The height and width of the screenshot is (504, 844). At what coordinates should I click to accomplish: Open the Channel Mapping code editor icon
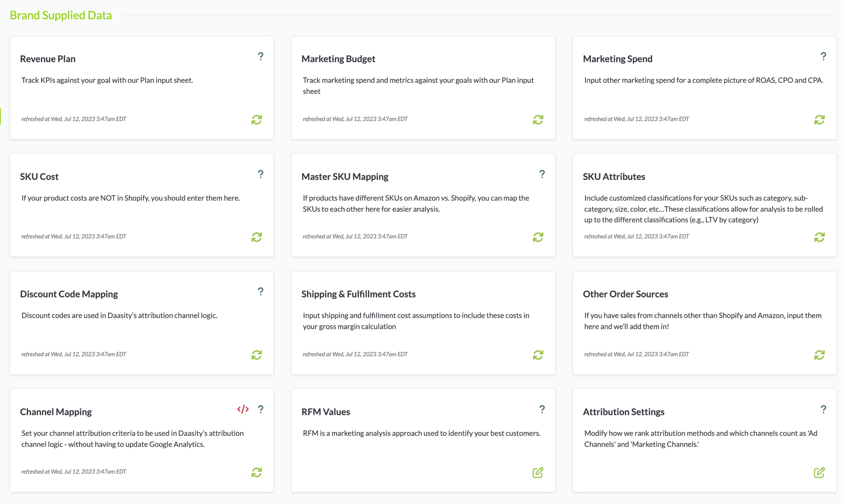[243, 409]
